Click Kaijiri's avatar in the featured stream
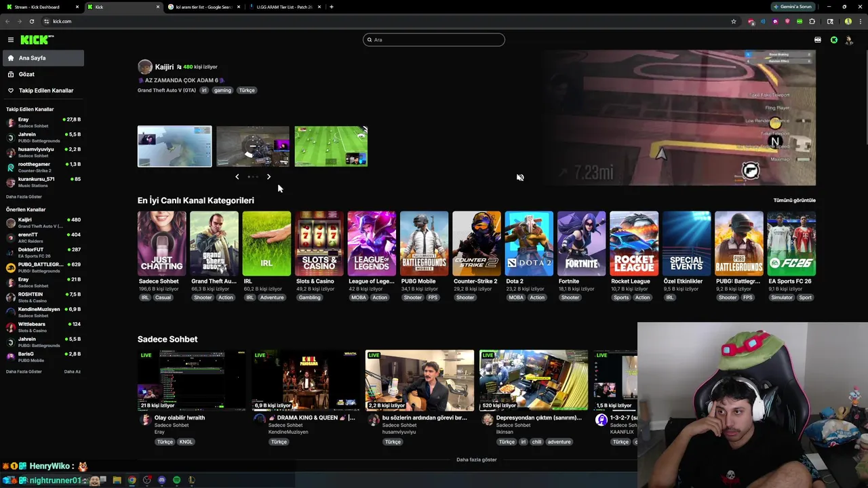This screenshot has width=868, height=488. click(x=145, y=66)
